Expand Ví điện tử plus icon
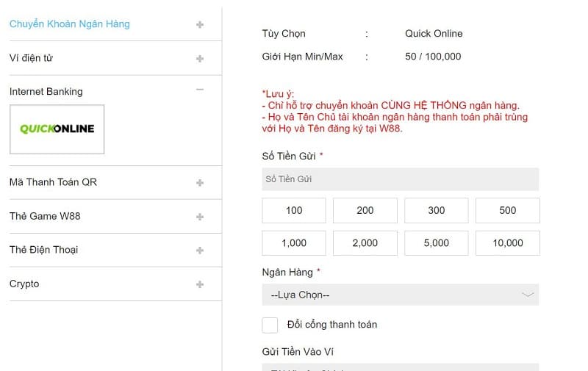 coord(200,59)
